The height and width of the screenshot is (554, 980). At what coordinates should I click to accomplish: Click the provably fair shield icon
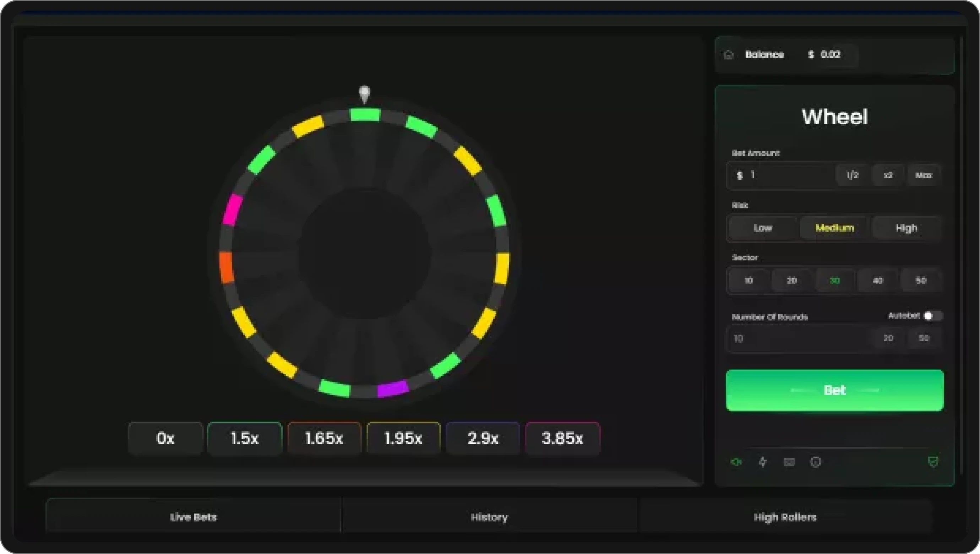[934, 462]
